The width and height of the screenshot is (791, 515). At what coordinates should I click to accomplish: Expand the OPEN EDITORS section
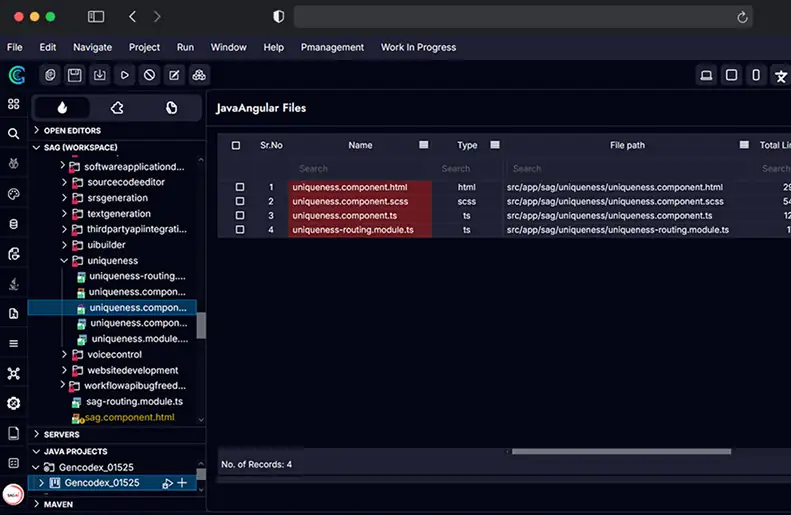pos(36,130)
